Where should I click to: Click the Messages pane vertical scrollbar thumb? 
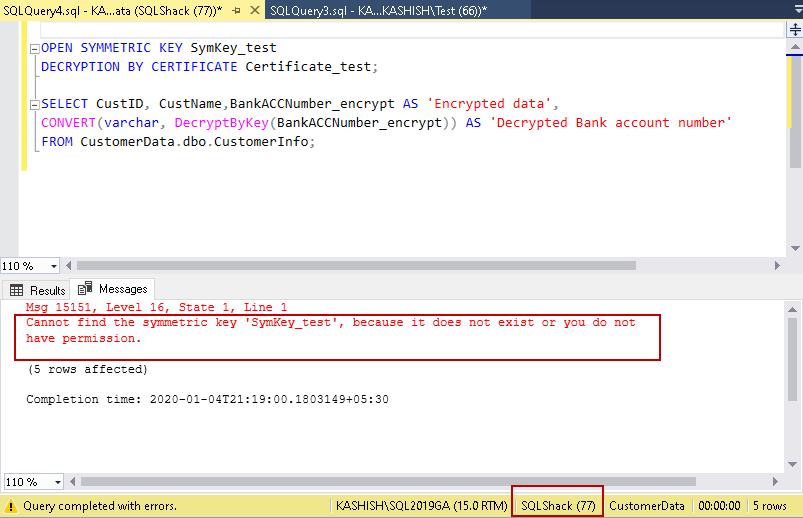(x=792, y=359)
